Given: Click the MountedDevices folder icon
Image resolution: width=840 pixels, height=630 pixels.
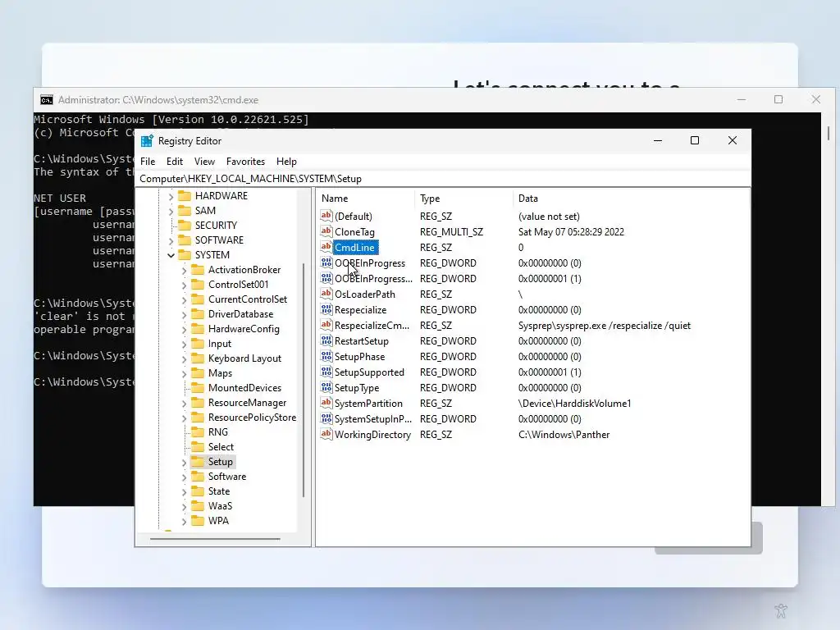Looking at the screenshot, I should tap(198, 388).
